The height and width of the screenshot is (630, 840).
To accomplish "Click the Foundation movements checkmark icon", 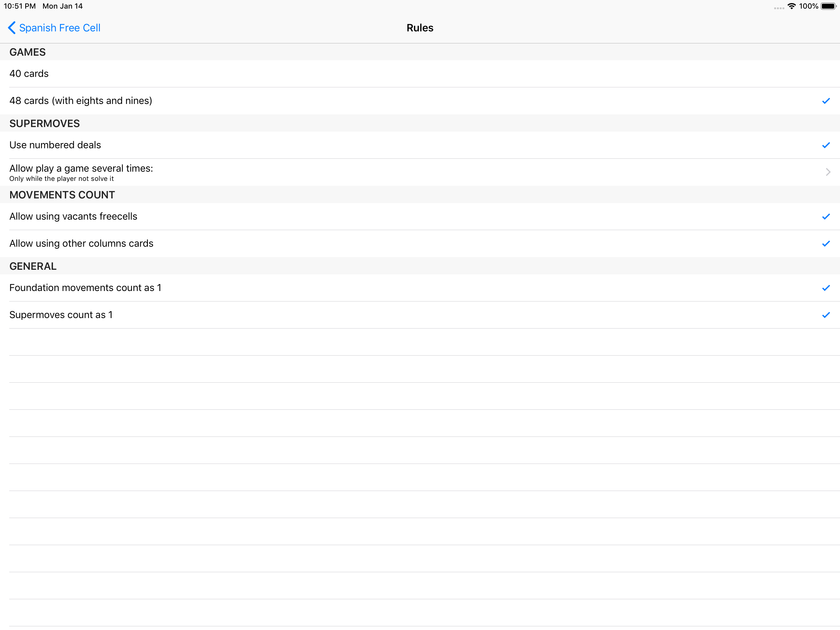I will pyautogui.click(x=826, y=288).
